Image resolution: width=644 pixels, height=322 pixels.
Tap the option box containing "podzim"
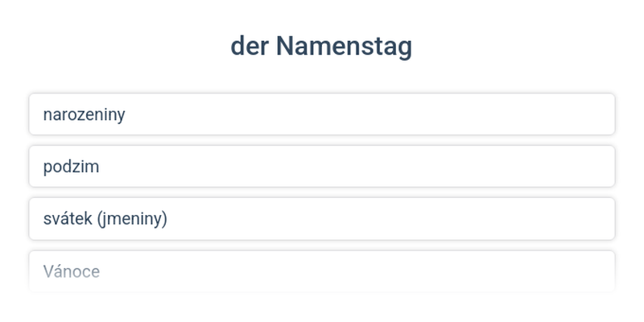pyautogui.click(x=322, y=167)
